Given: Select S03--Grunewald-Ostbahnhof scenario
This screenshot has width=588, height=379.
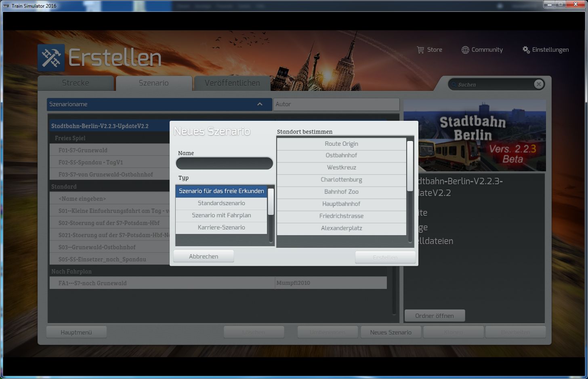Looking at the screenshot, I should 109,247.
